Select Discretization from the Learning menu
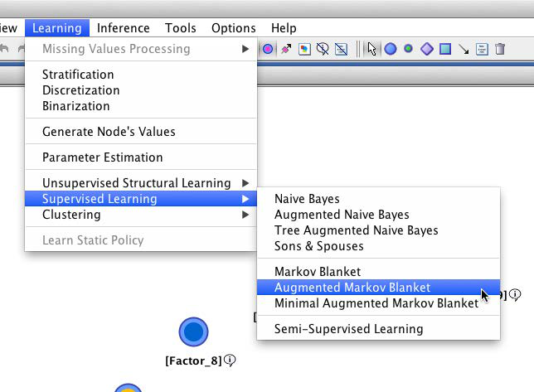534x392 pixels. 80,90
